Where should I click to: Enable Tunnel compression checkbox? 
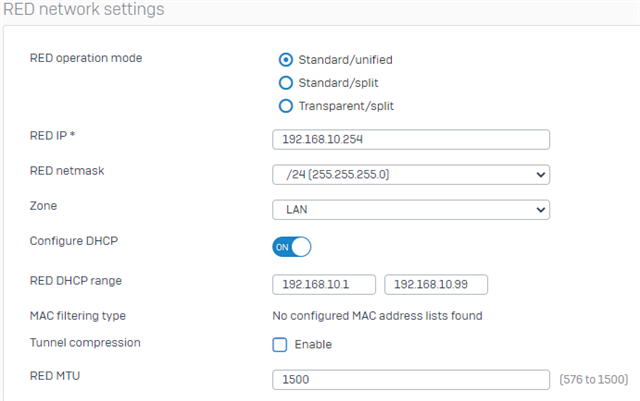coord(280,345)
